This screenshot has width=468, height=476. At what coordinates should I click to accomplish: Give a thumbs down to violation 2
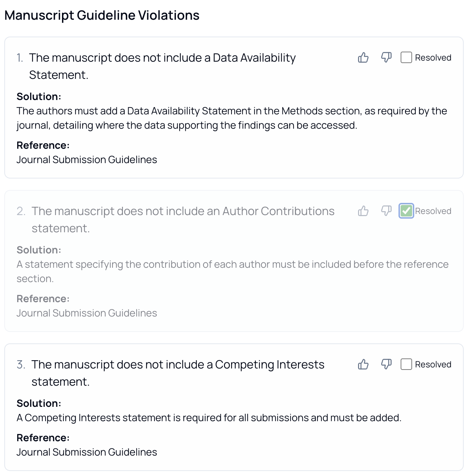click(386, 211)
